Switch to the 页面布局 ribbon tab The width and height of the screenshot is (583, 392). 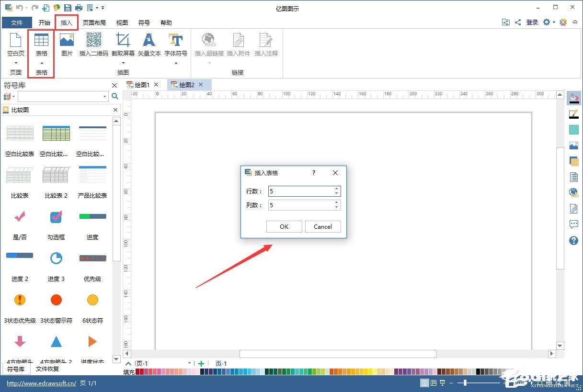tap(94, 22)
